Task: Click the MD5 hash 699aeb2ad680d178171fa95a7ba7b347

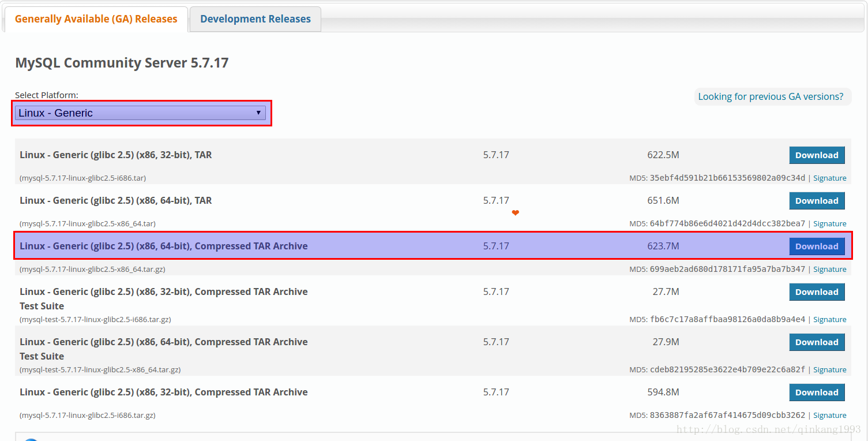Action: click(727, 270)
